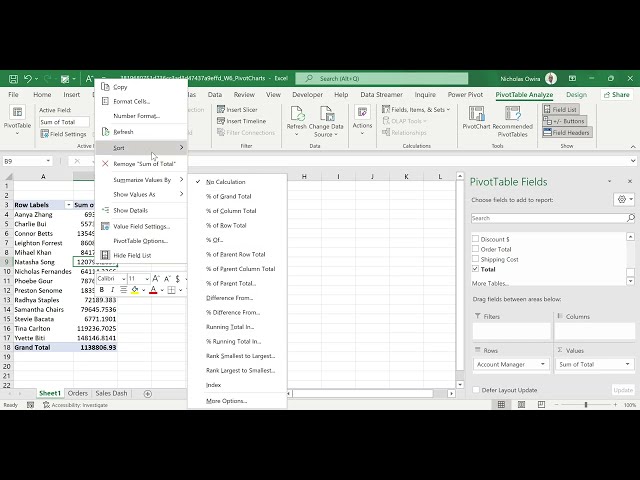Screen dimensions: 640x480
Task: Enable Defer Layout Update checkbox
Action: point(476,390)
